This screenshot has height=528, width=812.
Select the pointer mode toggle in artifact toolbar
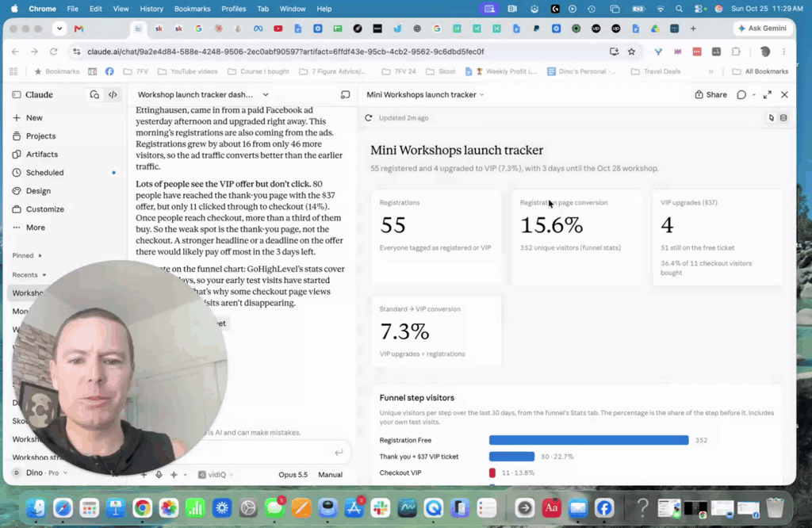click(772, 118)
